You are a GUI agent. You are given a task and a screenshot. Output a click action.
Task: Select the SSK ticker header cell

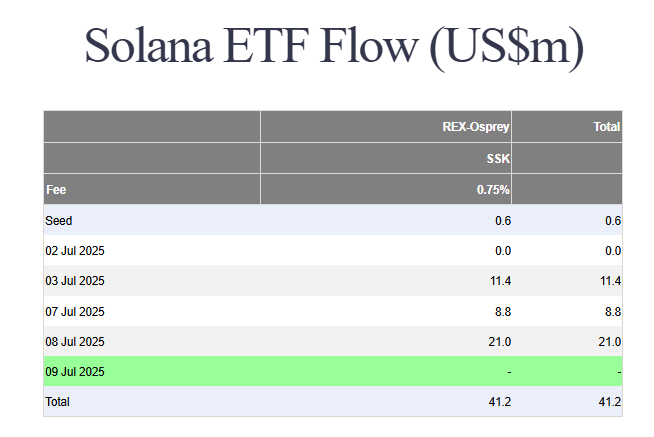pos(498,158)
